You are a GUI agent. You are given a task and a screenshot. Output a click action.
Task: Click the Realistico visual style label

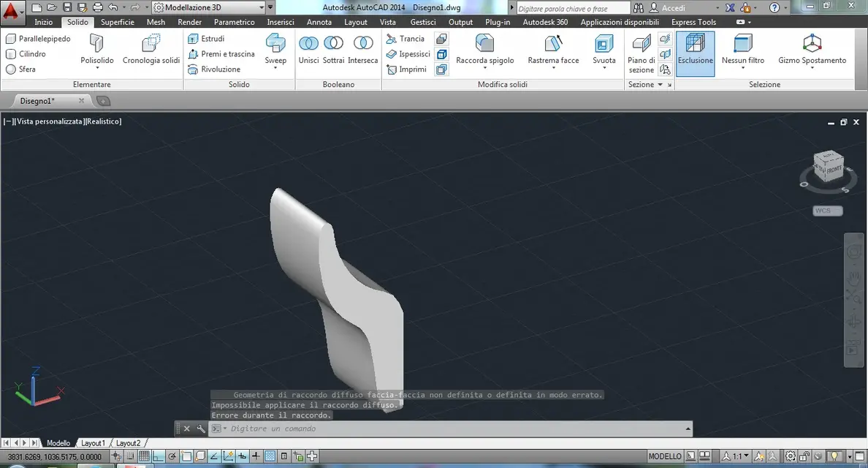coord(103,121)
